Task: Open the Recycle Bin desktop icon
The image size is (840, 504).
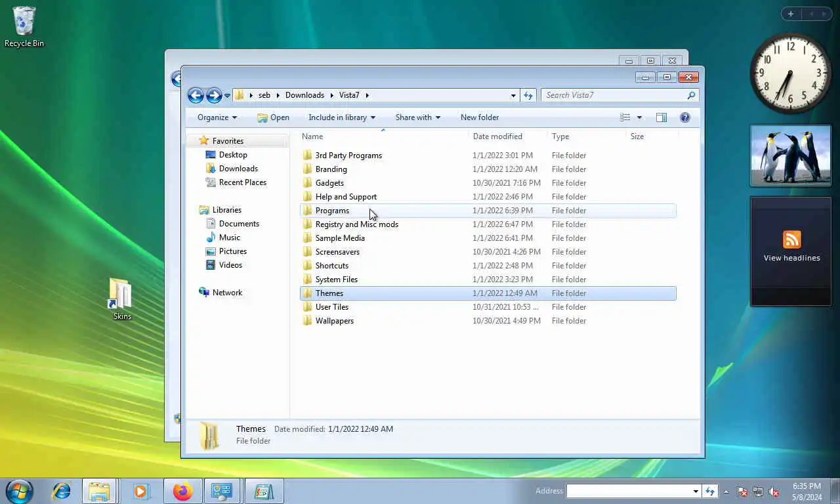Action: [x=24, y=26]
